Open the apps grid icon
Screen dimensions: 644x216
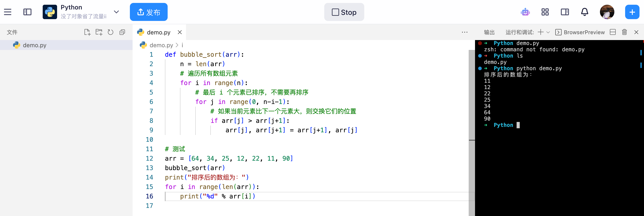[x=545, y=12]
